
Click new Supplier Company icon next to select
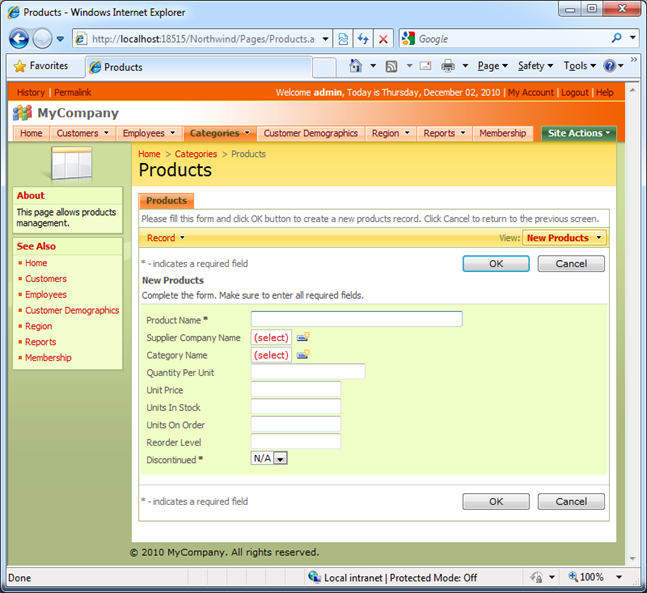(x=303, y=337)
